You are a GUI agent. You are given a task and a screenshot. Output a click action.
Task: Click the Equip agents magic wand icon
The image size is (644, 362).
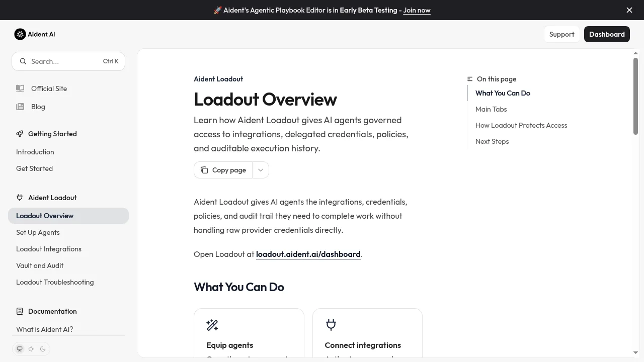(212, 325)
